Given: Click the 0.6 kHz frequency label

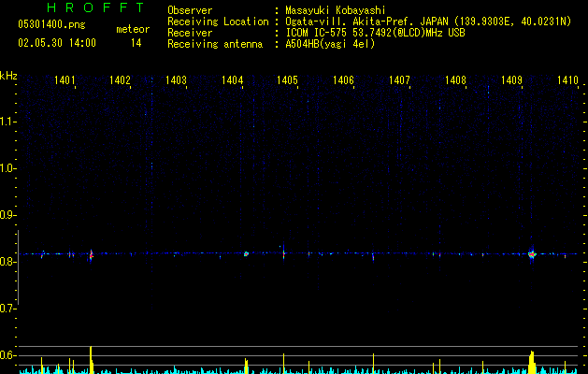Looking at the screenshot, I should pos(7,355).
